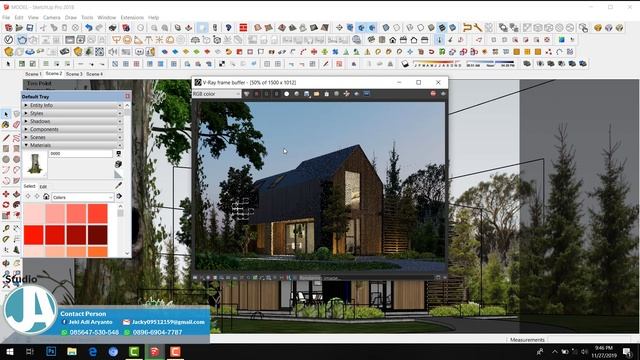The image size is (640, 360).
Task: Select the Protractor tool in left toolbar
Action: [6, 239]
